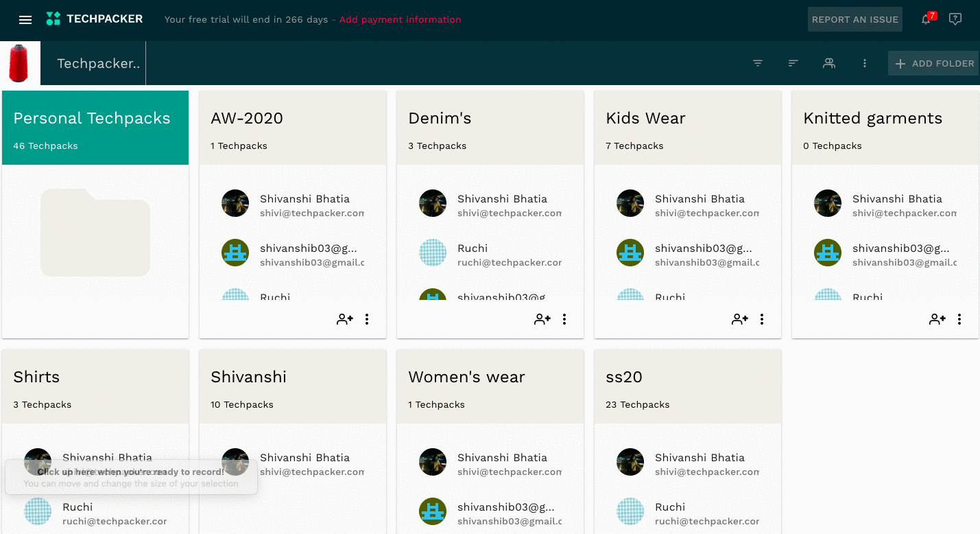This screenshot has height=534, width=980.
Task: Open the AW-2020 folder title
Action: tap(247, 118)
